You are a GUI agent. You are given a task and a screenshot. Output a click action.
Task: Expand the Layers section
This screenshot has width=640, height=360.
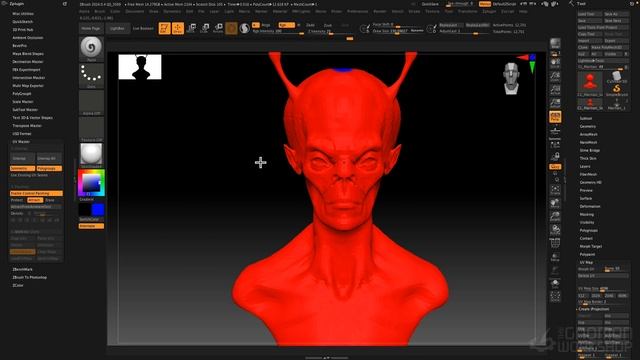pos(585,166)
